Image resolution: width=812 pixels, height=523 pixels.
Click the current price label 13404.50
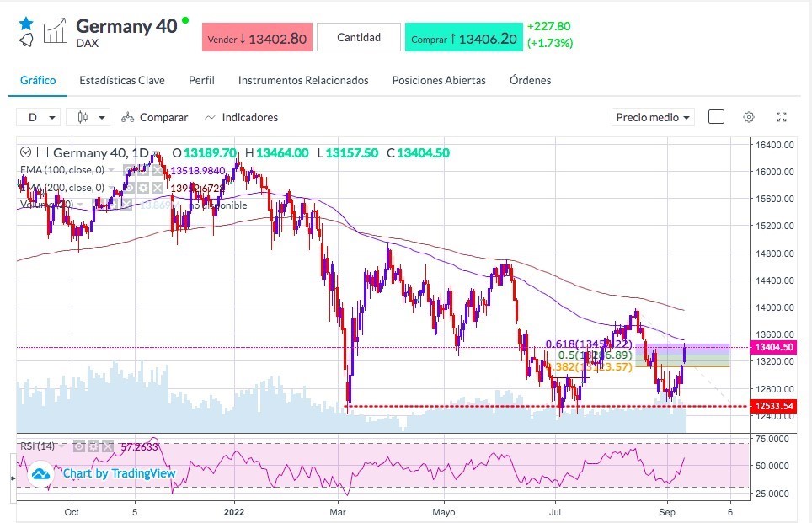point(774,347)
